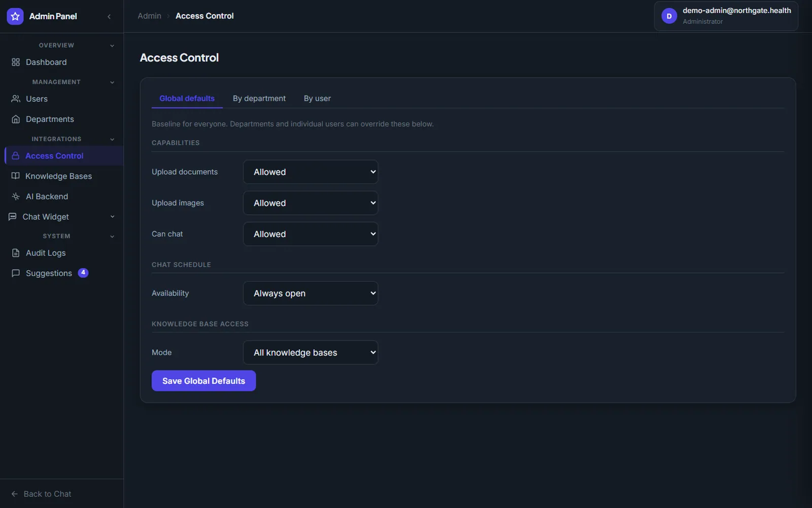The image size is (812, 508).
Task: Click the Admin Panel star logo
Action: [x=15, y=16]
